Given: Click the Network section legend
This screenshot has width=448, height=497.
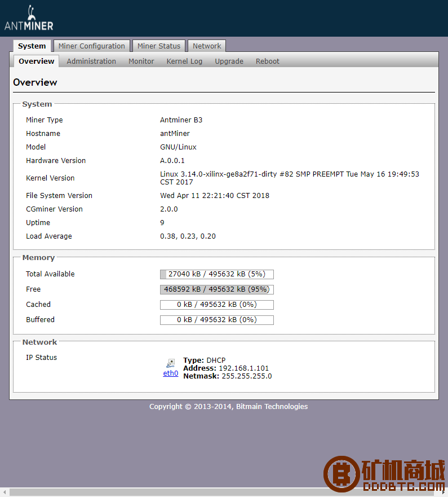Looking at the screenshot, I should tap(40, 342).
